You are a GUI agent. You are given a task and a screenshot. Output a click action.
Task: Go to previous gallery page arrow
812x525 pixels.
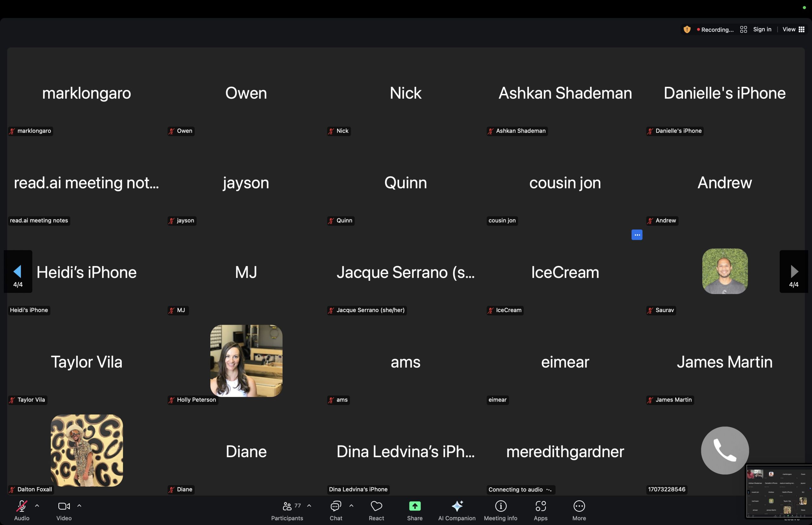(x=18, y=272)
